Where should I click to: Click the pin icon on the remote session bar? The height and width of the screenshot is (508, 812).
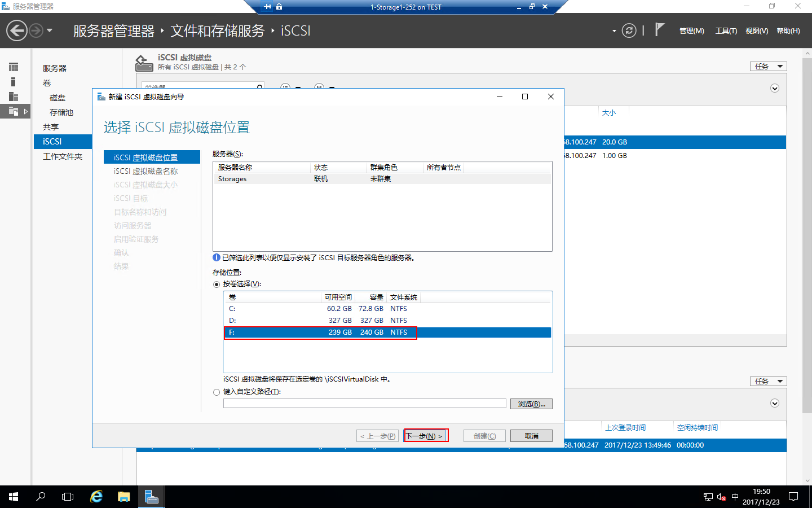(267, 7)
